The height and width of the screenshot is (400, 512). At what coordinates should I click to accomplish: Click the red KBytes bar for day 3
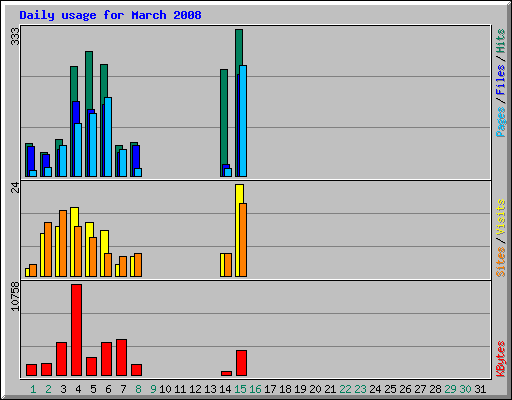61,359
